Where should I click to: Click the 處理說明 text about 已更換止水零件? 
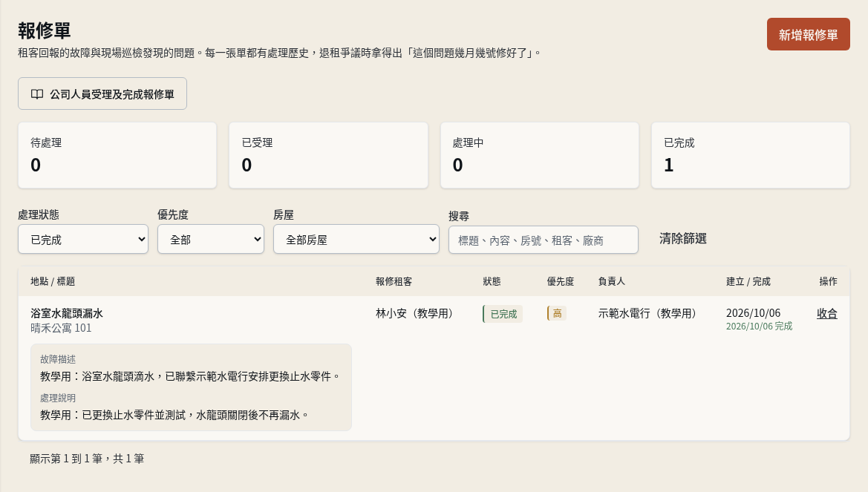pos(174,415)
